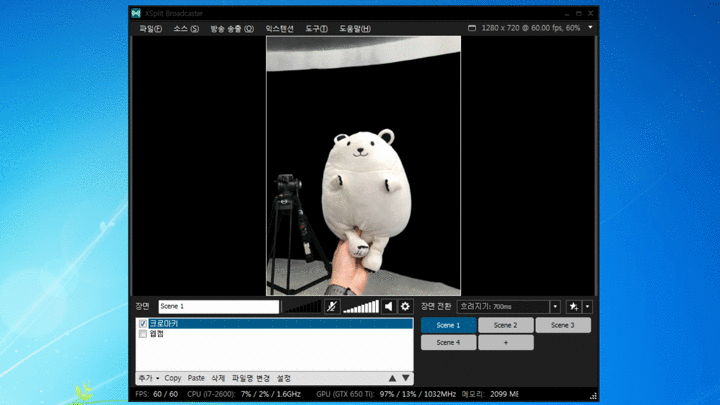Click the FPS 60 / 60 status text
Image resolution: width=720 pixels, height=405 pixels.
pos(157,394)
